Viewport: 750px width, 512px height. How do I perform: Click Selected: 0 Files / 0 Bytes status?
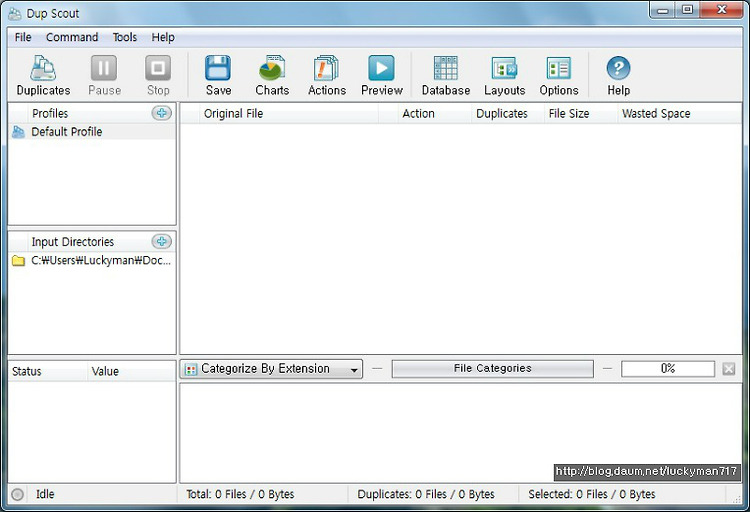(x=592, y=494)
